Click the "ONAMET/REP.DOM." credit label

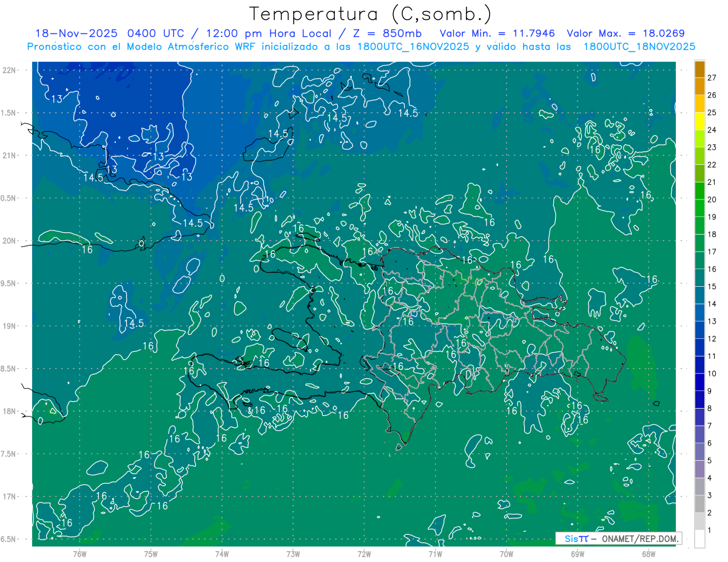(639, 538)
